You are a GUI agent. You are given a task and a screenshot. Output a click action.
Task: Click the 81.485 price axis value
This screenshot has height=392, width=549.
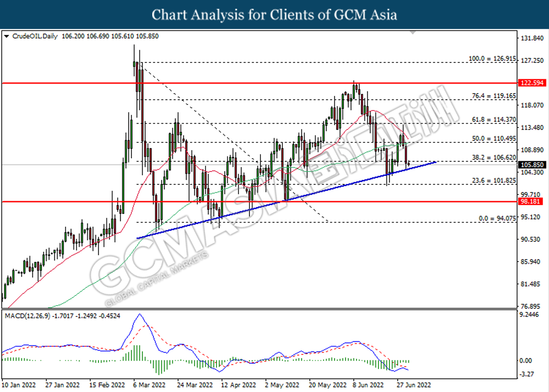coord(530,284)
